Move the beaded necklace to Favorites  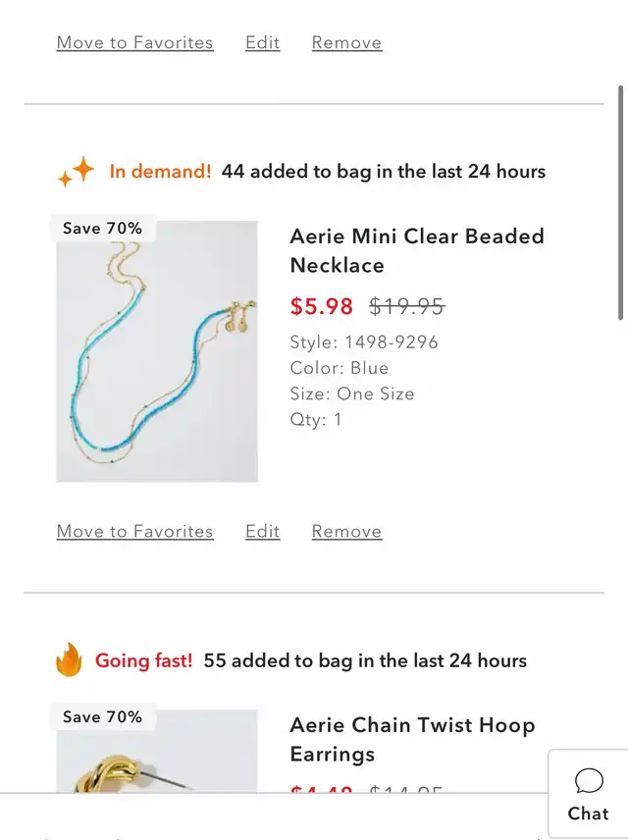135,532
